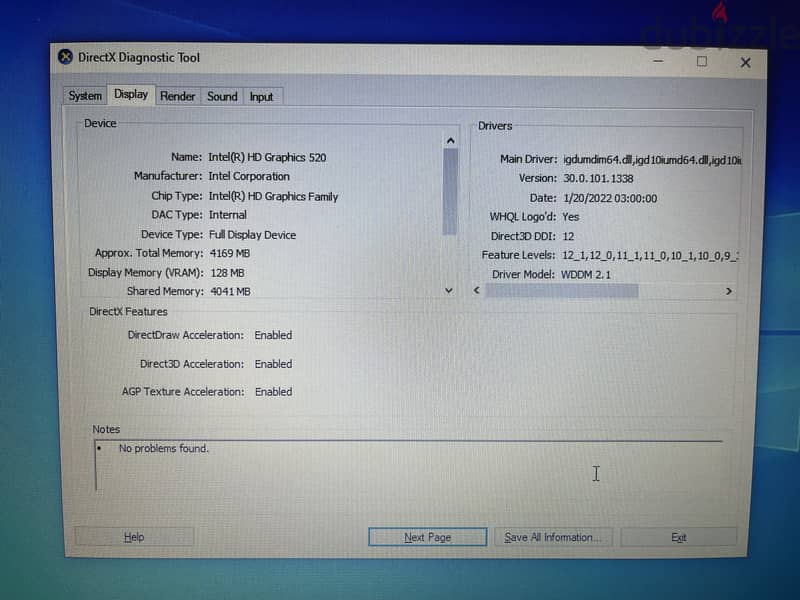Click the Notes text box

point(408,465)
